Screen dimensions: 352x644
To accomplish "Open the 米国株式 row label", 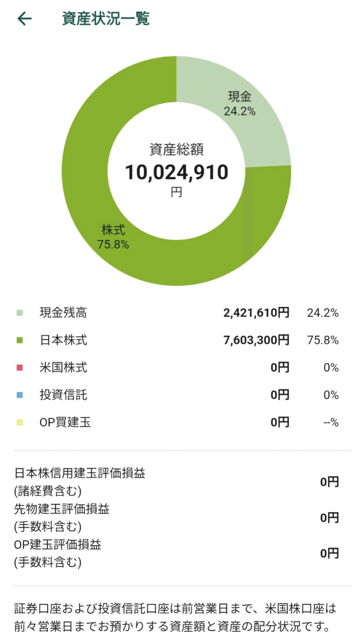I will (x=63, y=368).
